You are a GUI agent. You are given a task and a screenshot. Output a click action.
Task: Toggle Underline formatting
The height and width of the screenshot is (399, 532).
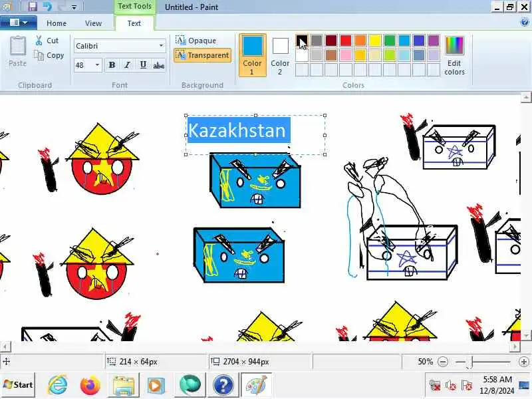[143, 65]
